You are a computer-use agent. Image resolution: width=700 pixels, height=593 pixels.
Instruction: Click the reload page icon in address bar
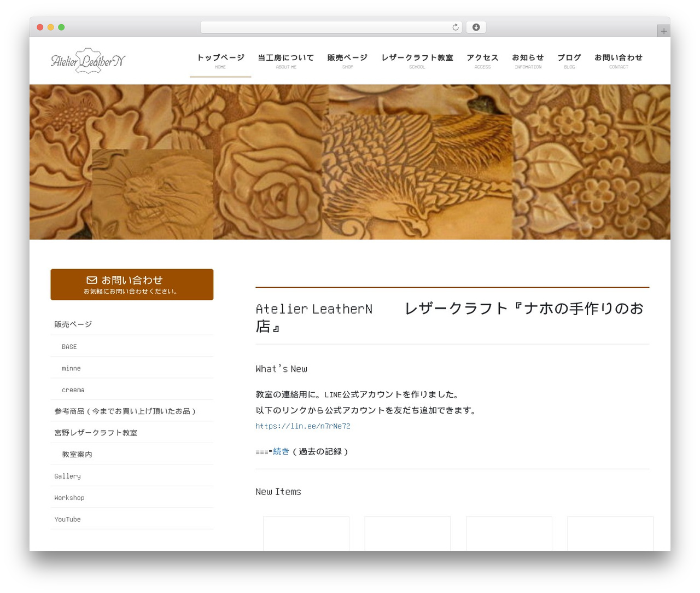coord(455,27)
